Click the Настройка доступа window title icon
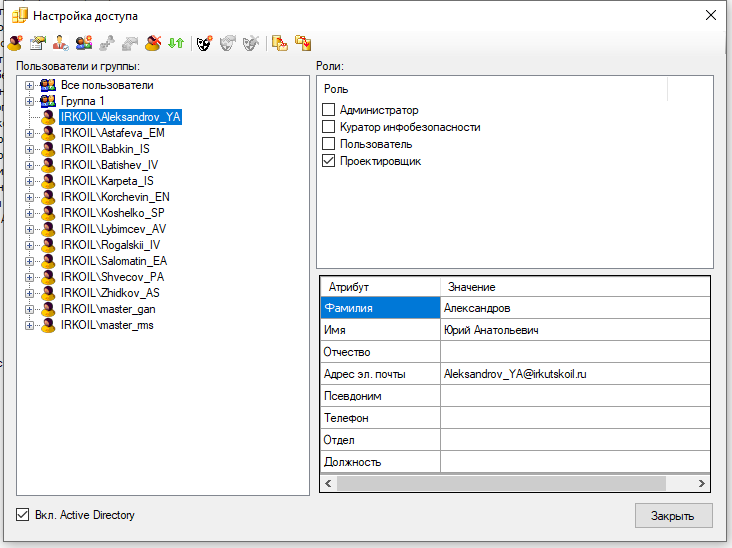Screen dimensions: 732x548 [x=20, y=15]
